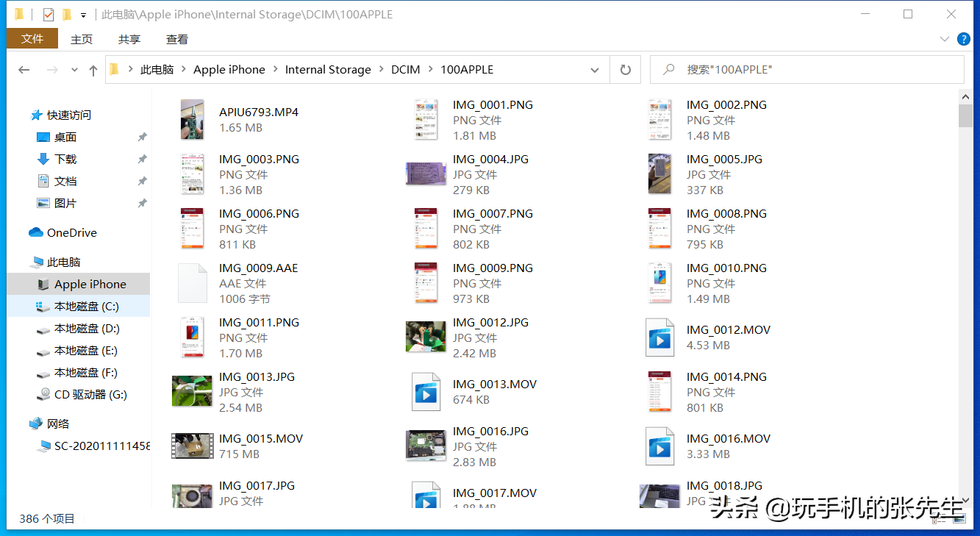Click the Properties checkmark quick access icon
The image size is (980, 536).
pos(49,15)
